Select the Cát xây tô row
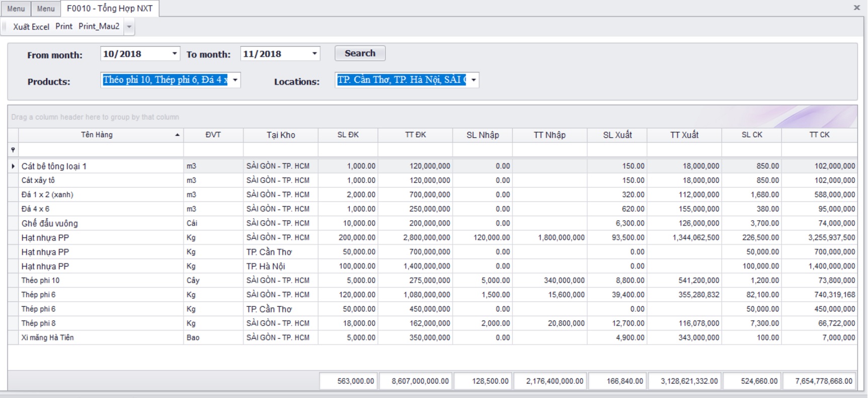The height and width of the screenshot is (398, 868). click(x=433, y=180)
